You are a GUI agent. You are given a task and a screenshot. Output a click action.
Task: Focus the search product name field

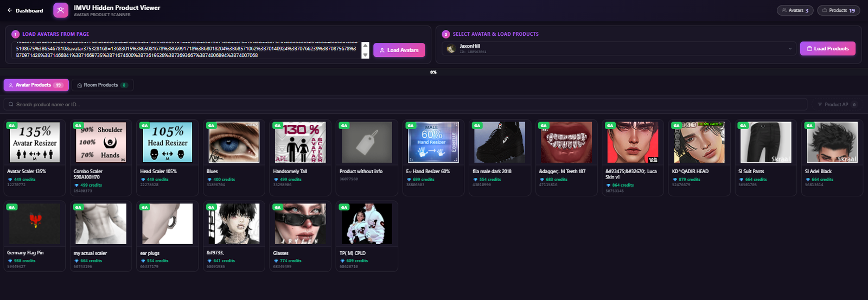coord(405,104)
